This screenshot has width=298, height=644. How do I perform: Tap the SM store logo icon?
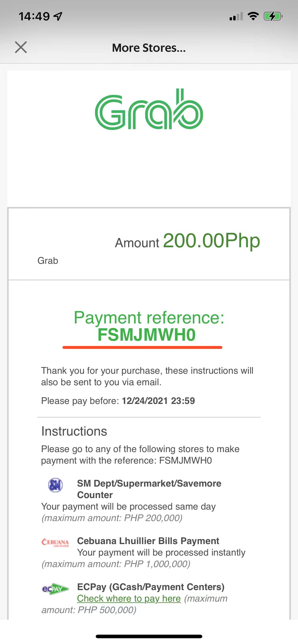[x=55, y=485]
